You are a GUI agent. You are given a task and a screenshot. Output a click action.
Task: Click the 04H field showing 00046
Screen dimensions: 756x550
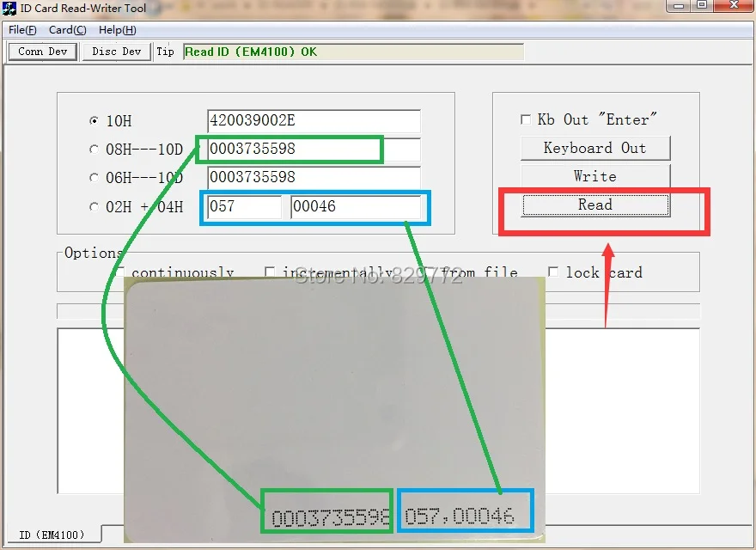[356, 206]
